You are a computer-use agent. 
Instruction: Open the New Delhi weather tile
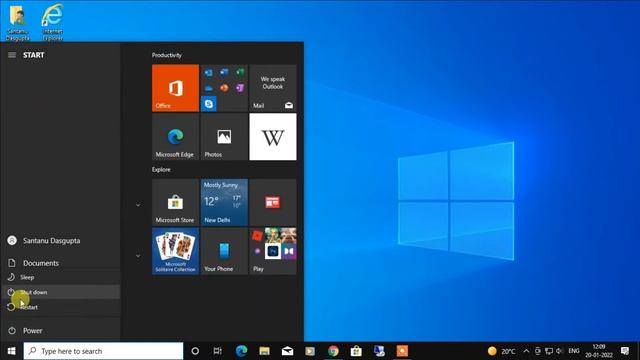pos(224,202)
